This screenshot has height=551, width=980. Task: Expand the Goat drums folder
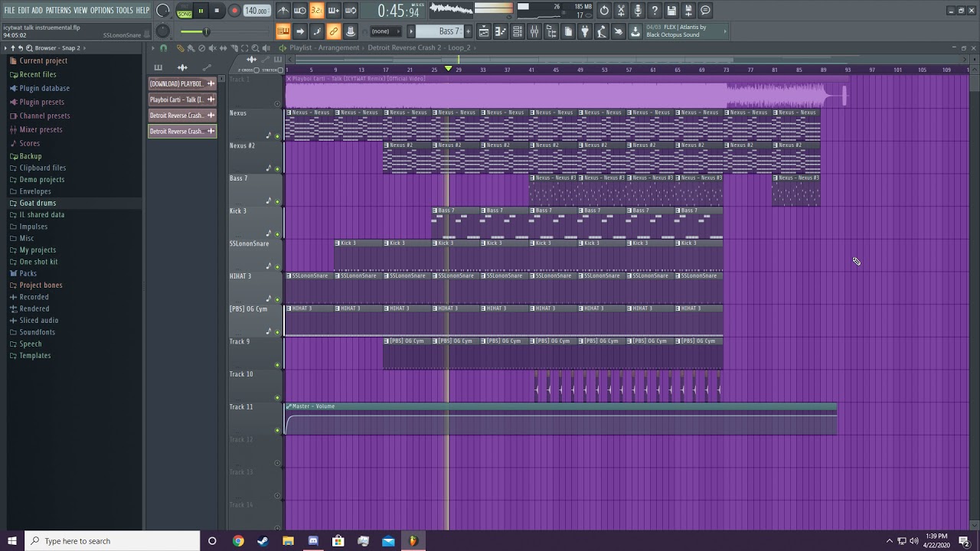38,203
